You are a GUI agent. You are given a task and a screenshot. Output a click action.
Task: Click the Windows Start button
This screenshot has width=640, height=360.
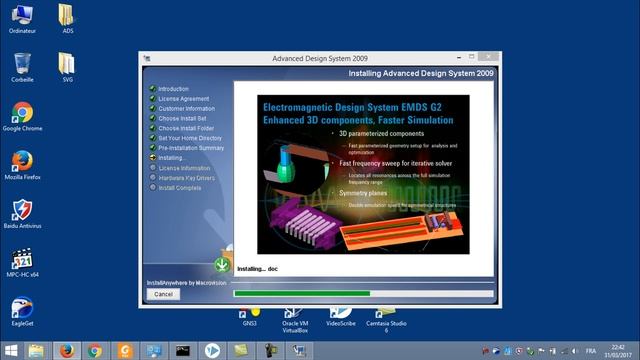(11, 351)
